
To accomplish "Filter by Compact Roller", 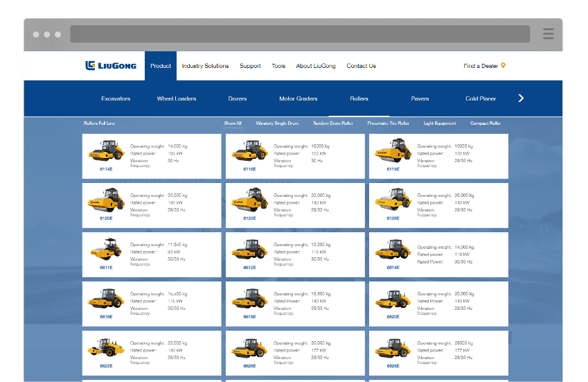I will point(485,123).
